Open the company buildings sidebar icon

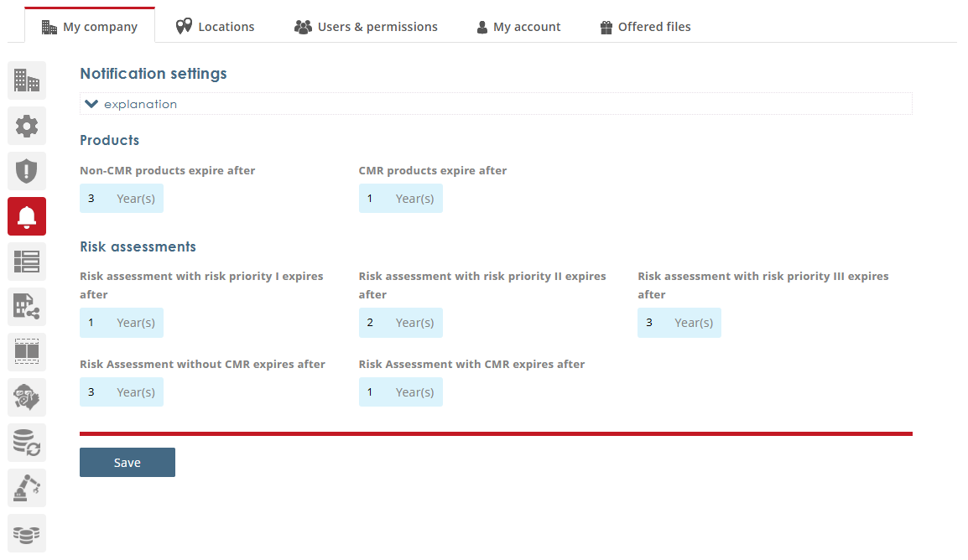click(x=27, y=81)
